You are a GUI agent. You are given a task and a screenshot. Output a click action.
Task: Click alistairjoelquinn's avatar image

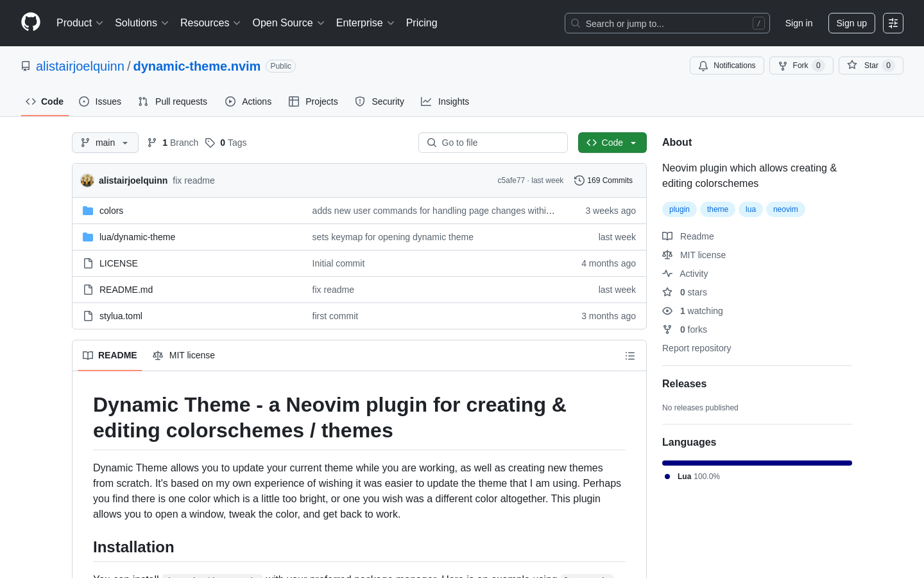coord(87,180)
